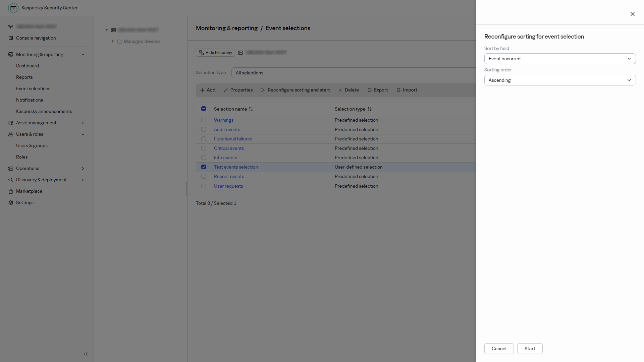Viewport: 644px width, 362px height.
Task: Check the Critical events row checkbox
Action: 204,148
